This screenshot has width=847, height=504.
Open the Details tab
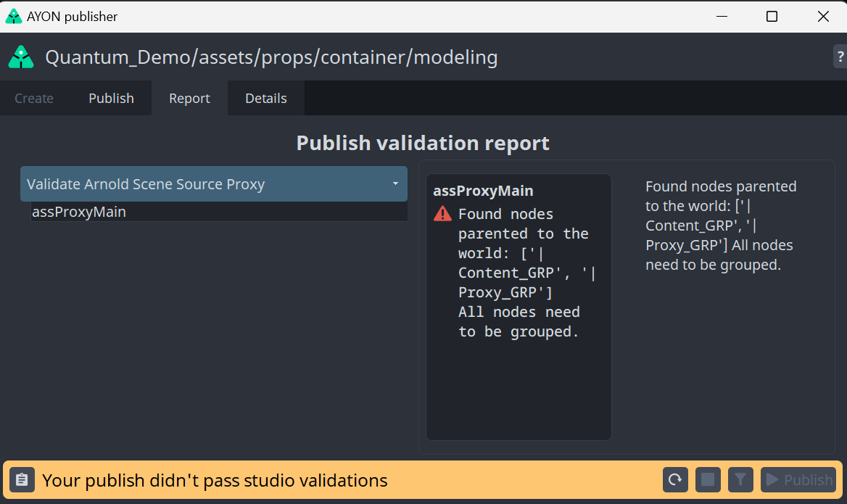coord(265,99)
